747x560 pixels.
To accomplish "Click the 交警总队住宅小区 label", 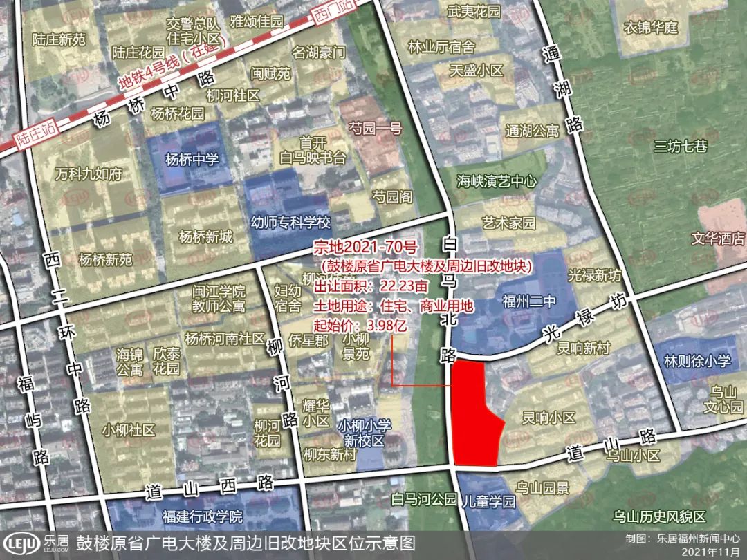I will (194, 30).
